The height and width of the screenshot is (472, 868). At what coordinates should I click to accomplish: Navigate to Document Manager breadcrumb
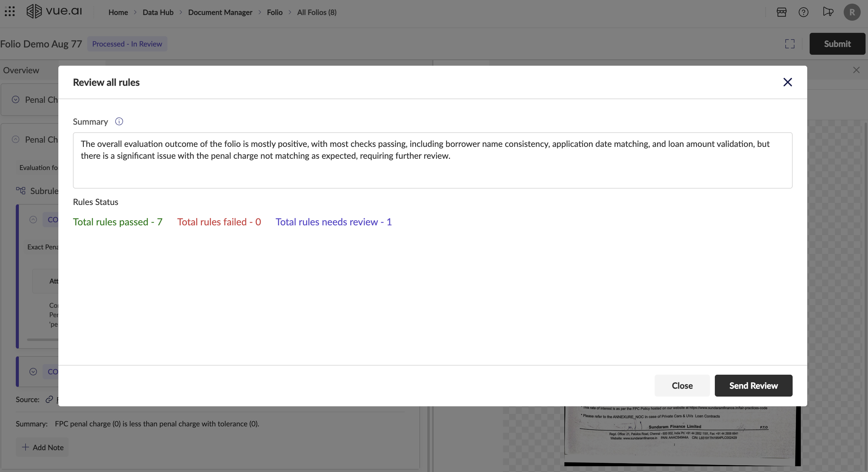[x=220, y=12]
